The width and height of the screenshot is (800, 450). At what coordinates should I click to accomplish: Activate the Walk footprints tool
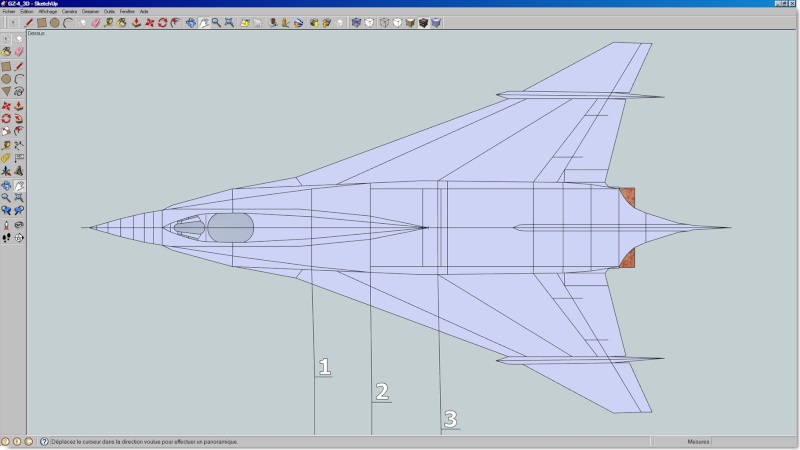pos(6,238)
